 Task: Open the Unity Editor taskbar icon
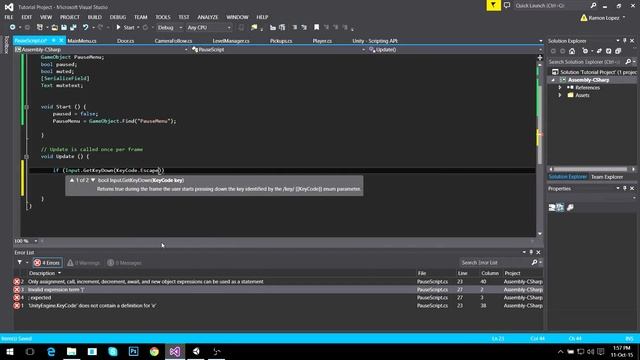coord(196,351)
